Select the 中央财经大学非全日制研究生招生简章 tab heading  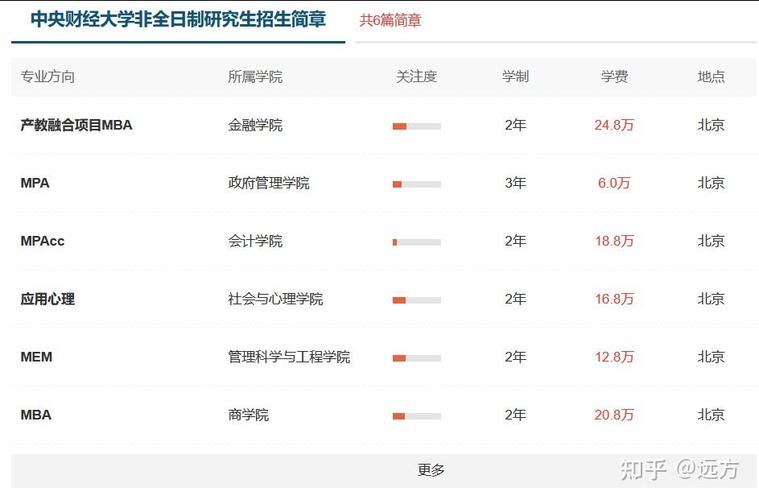pyautogui.click(x=178, y=19)
